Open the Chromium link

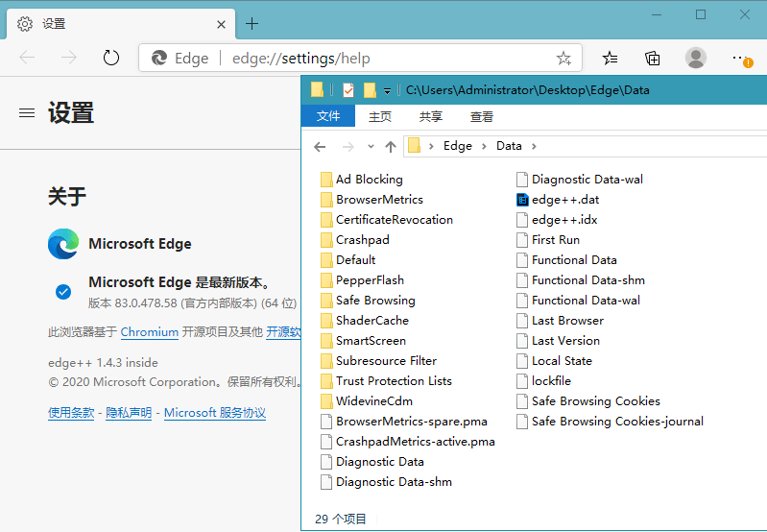click(x=149, y=332)
